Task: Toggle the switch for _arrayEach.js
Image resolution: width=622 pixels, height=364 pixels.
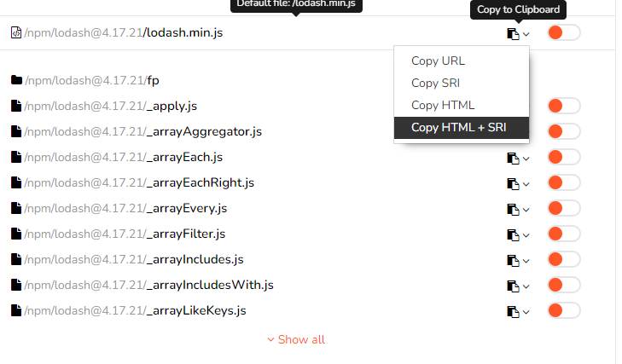Action: pyautogui.click(x=564, y=157)
